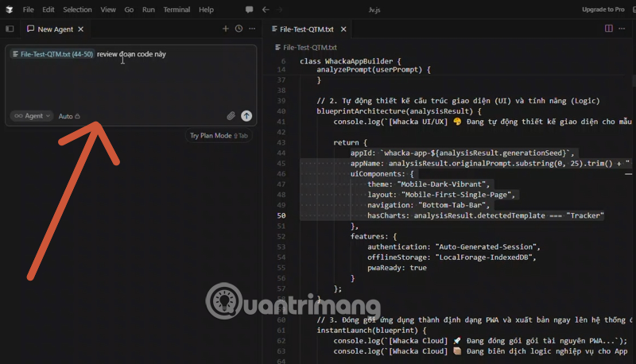Click the prompt text 'review đoạn code này'
The image size is (636, 364).
(x=131, y=54)
